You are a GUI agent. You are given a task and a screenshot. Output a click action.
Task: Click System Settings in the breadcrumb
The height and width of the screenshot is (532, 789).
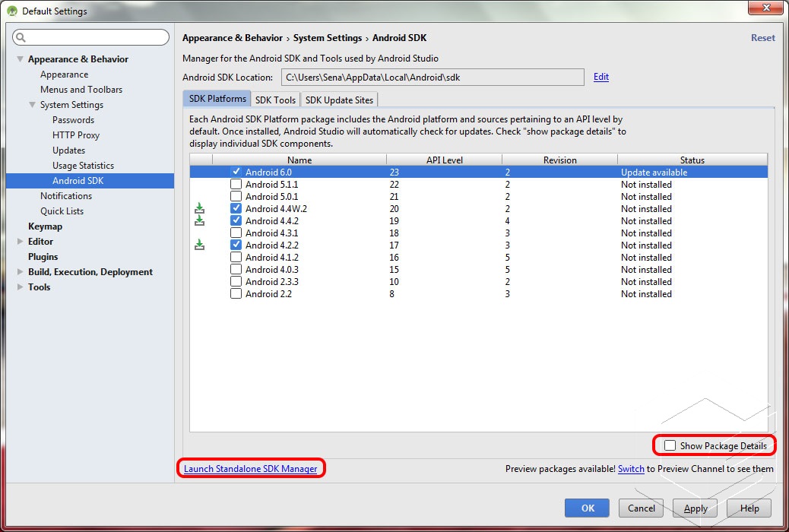328,38
